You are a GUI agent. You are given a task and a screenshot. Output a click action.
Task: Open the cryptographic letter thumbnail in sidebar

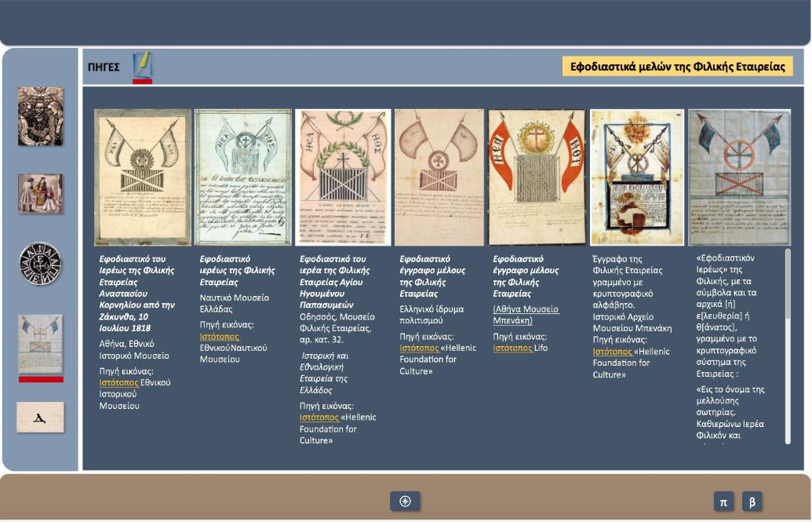[x=40, y=417]
